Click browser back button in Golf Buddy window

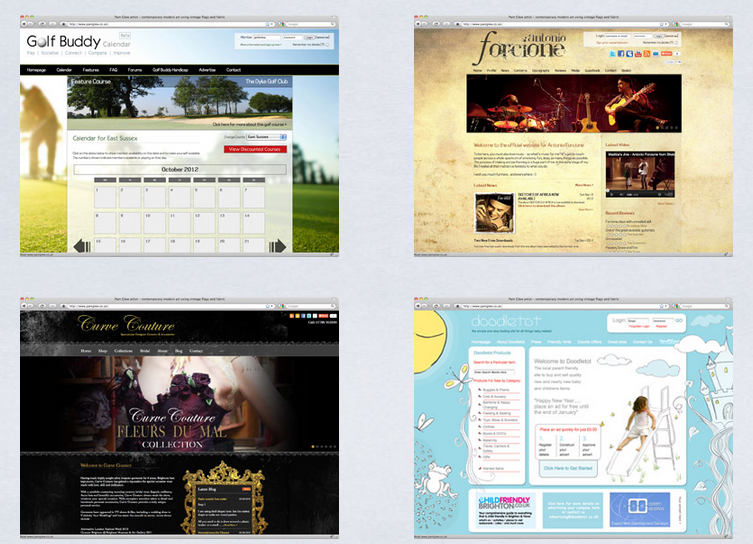pyautogui.click(x=24, y=24)
